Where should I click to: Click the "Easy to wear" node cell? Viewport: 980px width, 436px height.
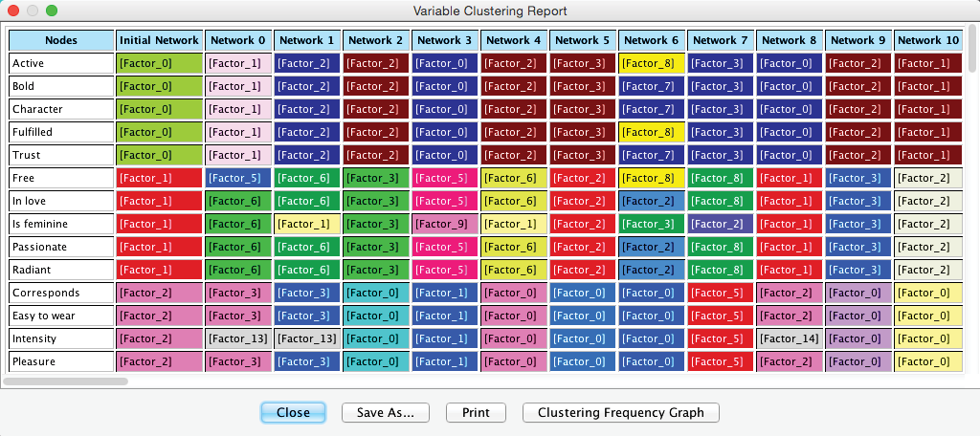61,316
